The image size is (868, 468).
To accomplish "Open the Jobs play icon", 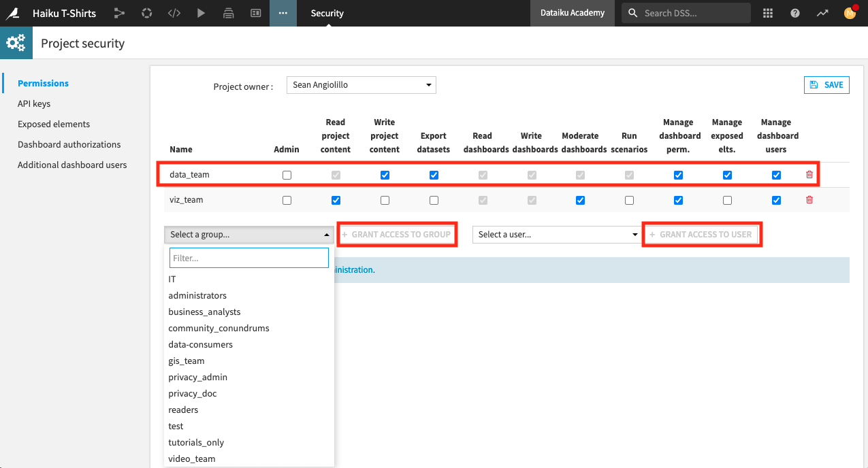I will (201, 13).
